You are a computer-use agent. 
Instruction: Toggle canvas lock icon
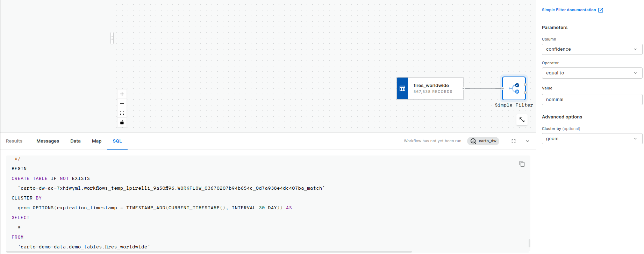point(122,123)
